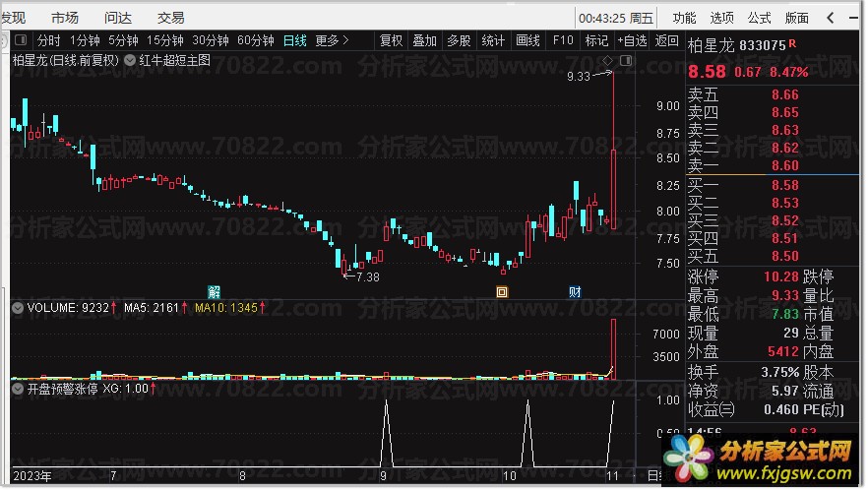Click the 换手 value 3.75%

pos(780,372)
